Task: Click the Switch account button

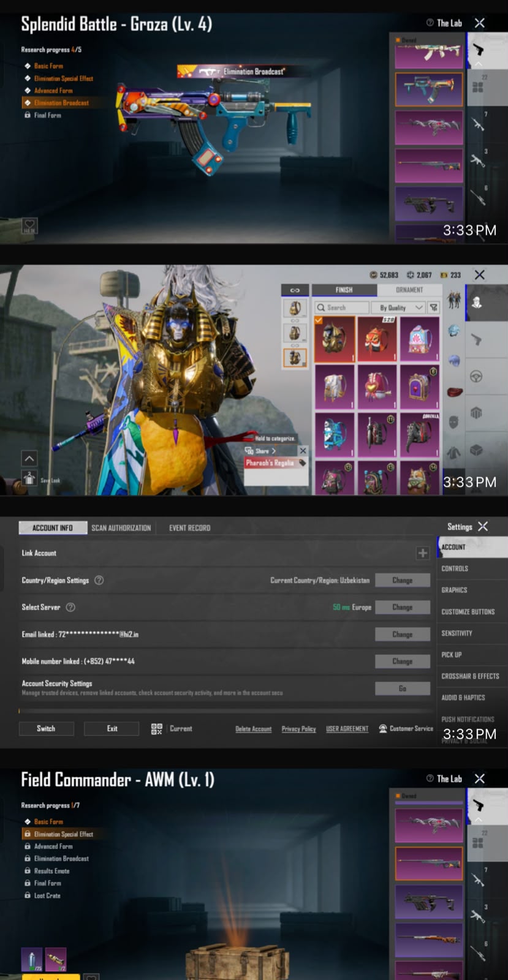Action: [x=46, y=728]
